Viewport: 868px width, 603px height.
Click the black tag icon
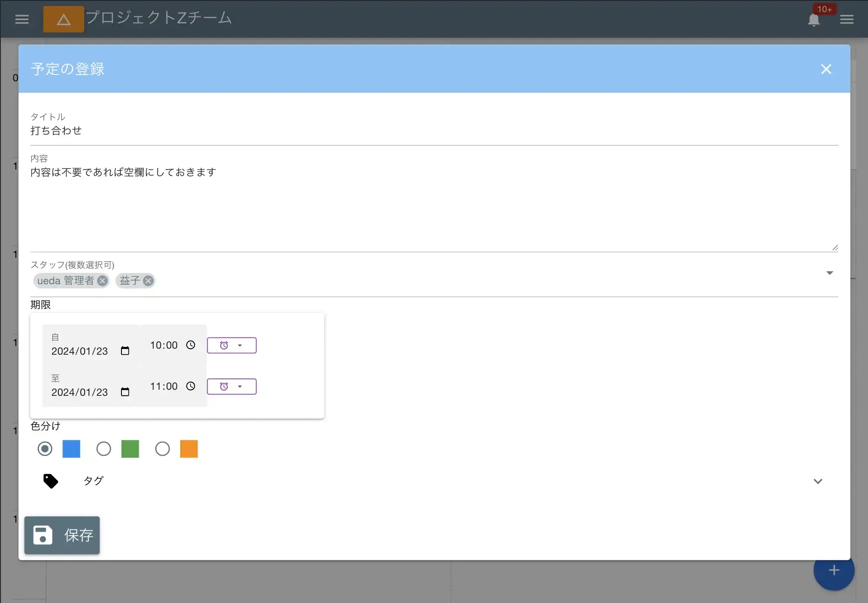point(51,481)
